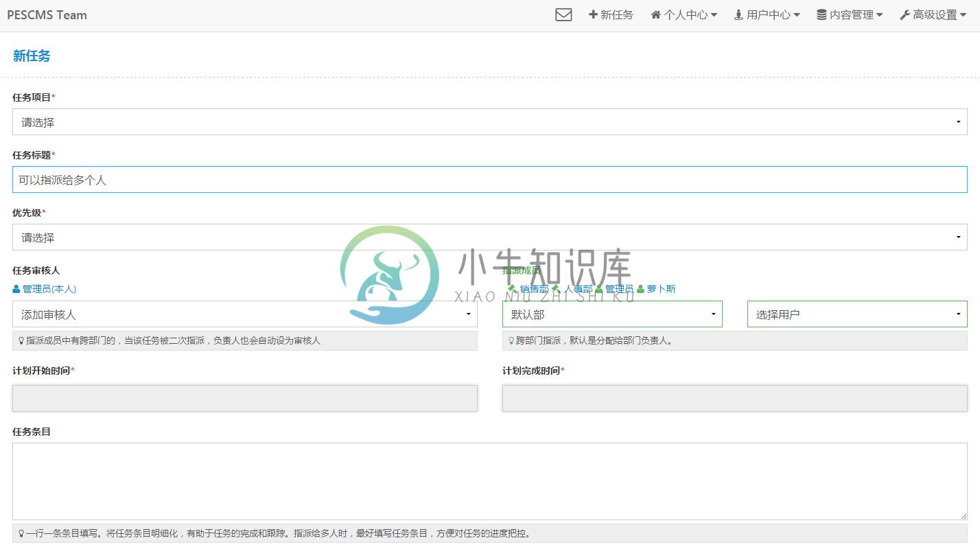Open the 默认部 department dropdown

[612, 314]
